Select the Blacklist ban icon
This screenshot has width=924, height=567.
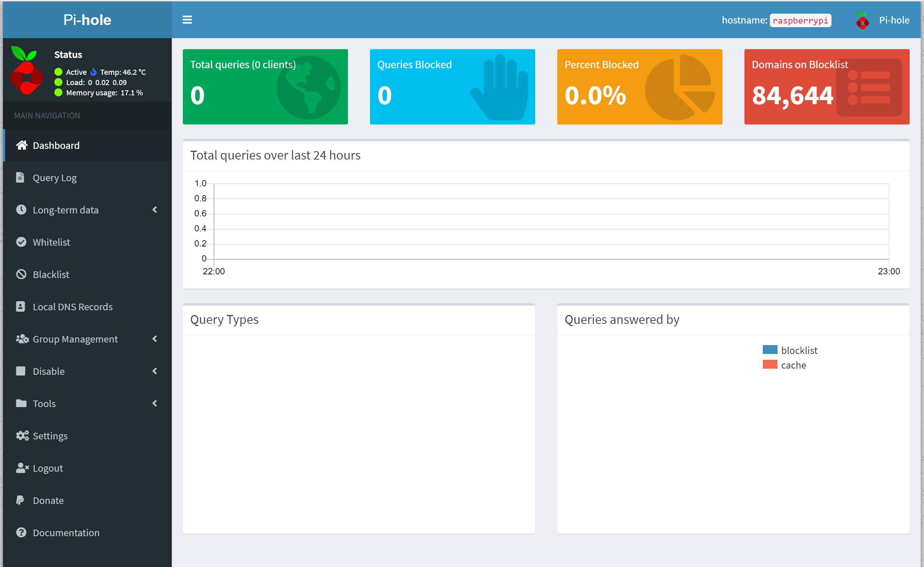(21, 274)
